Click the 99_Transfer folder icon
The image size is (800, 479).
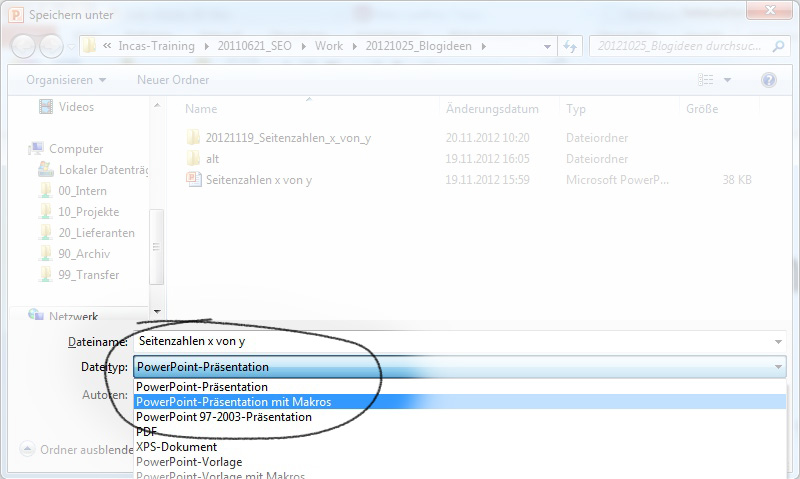(46, 274)
